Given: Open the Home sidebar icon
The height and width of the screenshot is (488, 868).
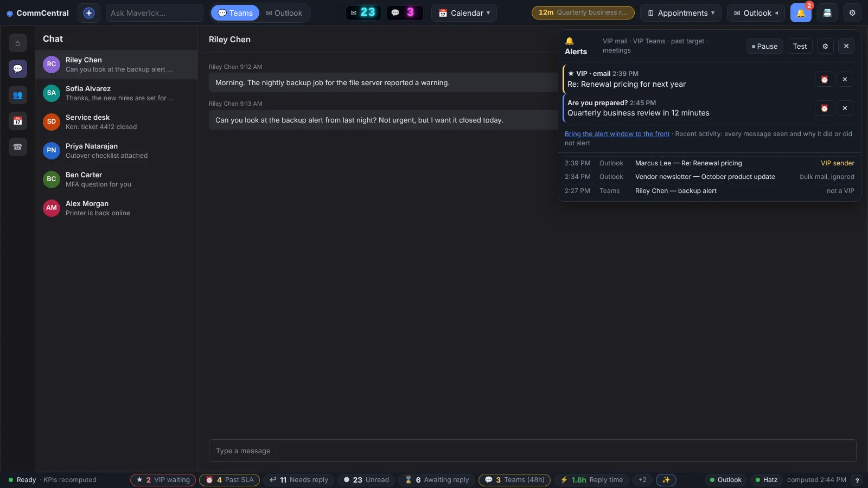Looking at the screenshot, I should click(18, 43).
